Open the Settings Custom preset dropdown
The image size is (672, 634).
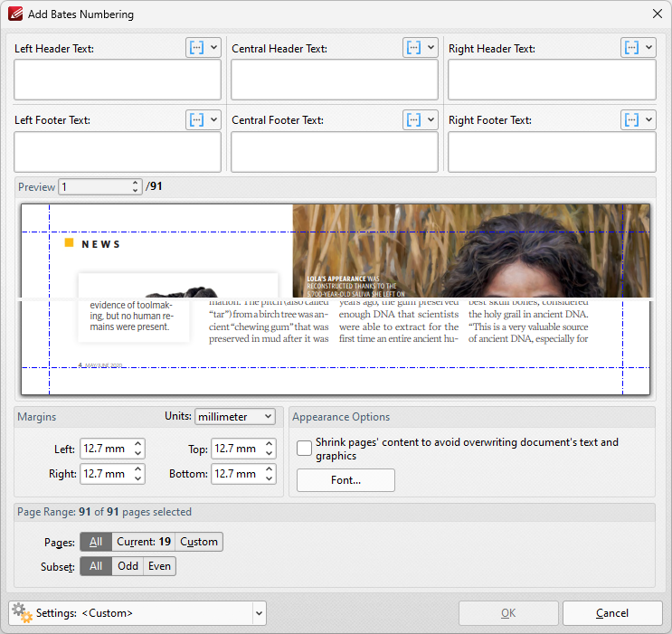259,613
